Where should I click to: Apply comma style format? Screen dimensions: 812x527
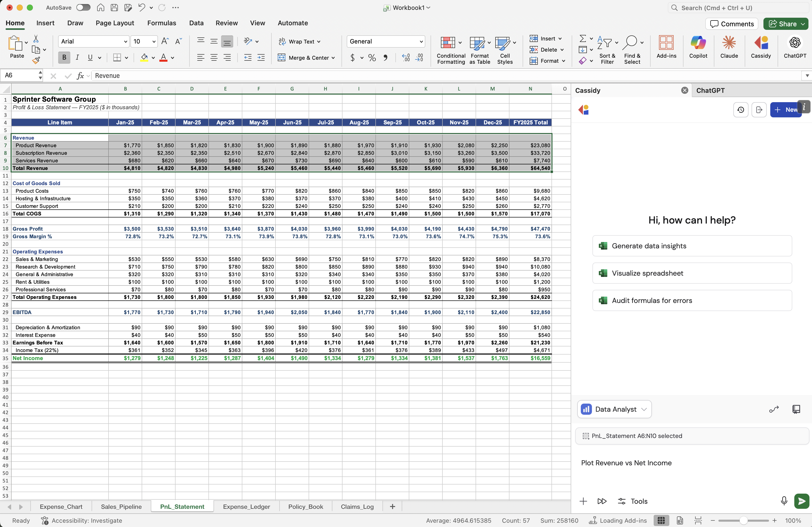tap(386, 58)
